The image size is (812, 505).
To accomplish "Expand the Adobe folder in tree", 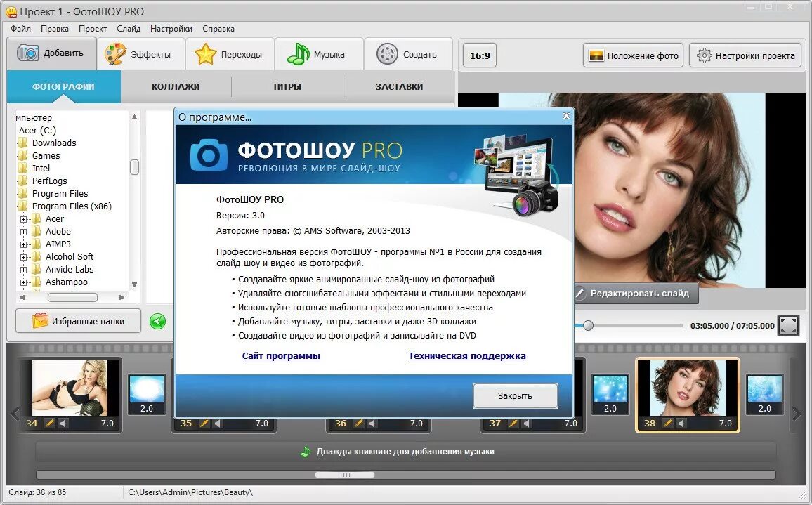I will tap(23, 232).
